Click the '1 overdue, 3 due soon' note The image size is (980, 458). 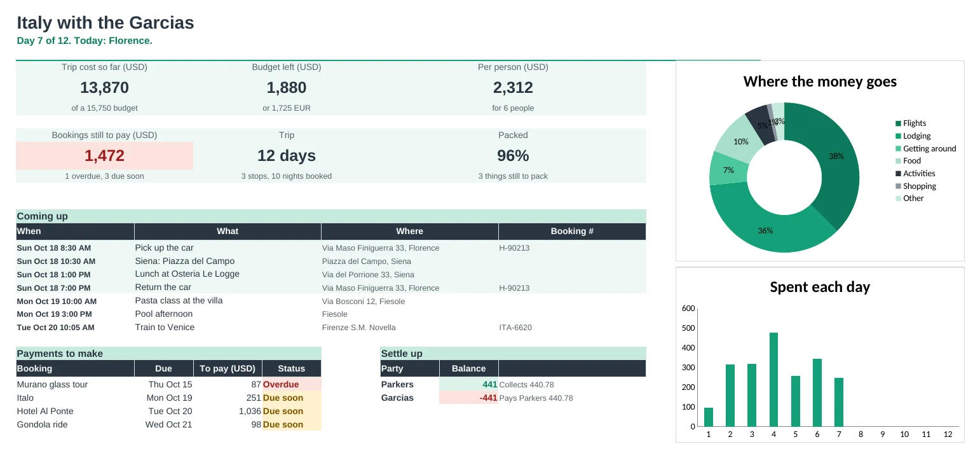104,176
